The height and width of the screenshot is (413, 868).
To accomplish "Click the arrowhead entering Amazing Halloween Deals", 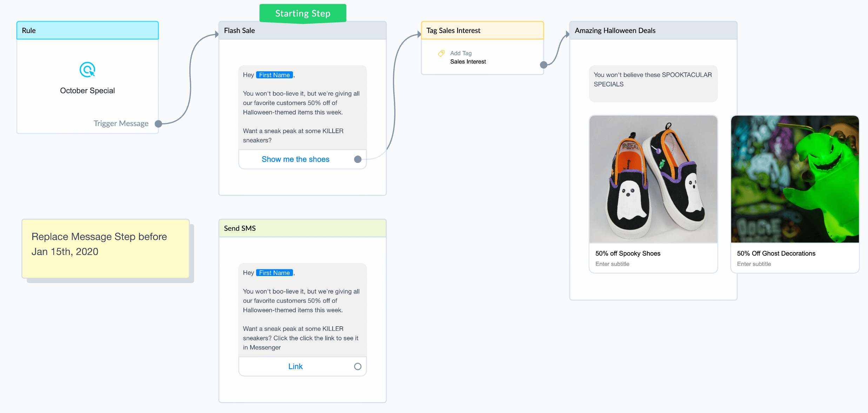I will tap(567, 34).
